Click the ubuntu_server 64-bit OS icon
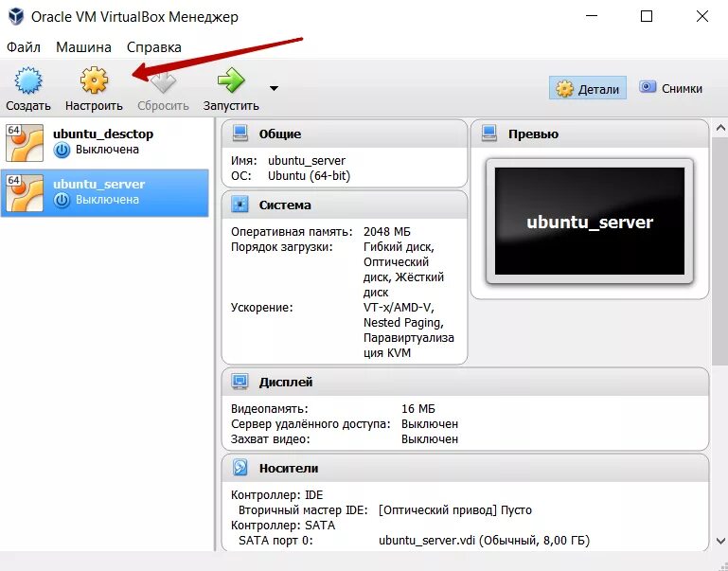The image size is (728, 571). 25,192
